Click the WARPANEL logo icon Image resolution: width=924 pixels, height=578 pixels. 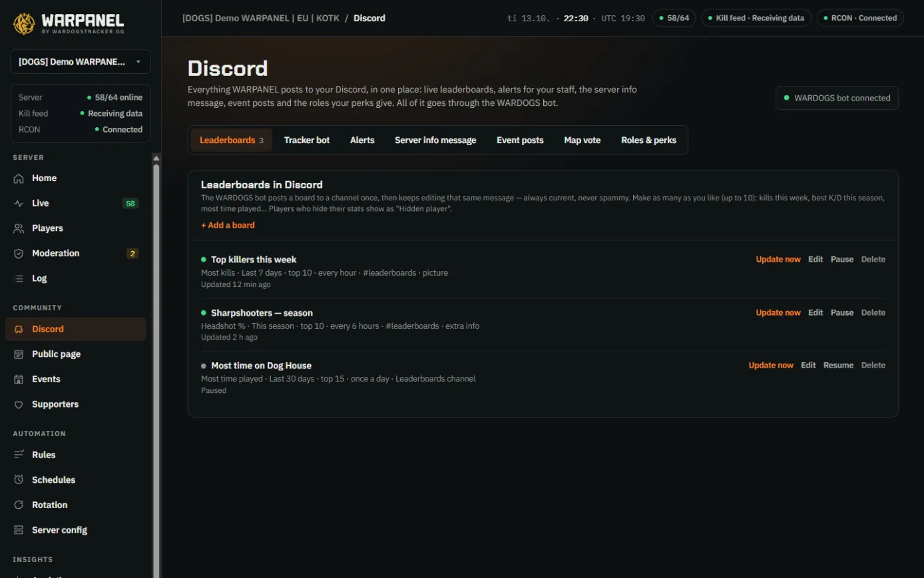24,23
